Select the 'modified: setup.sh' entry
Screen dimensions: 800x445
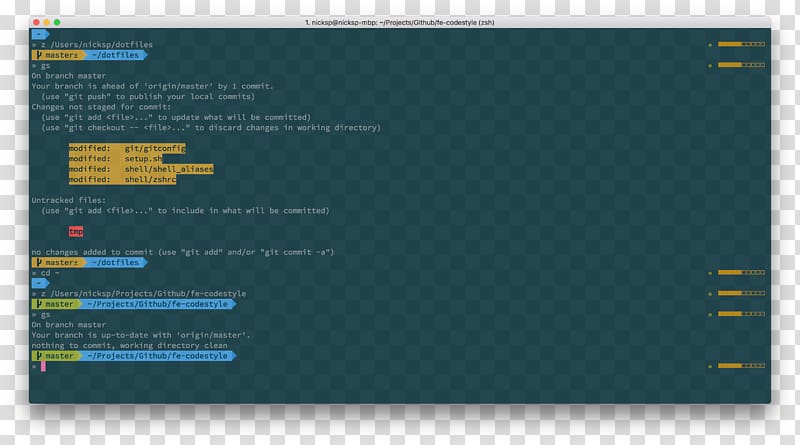(115, 159)
